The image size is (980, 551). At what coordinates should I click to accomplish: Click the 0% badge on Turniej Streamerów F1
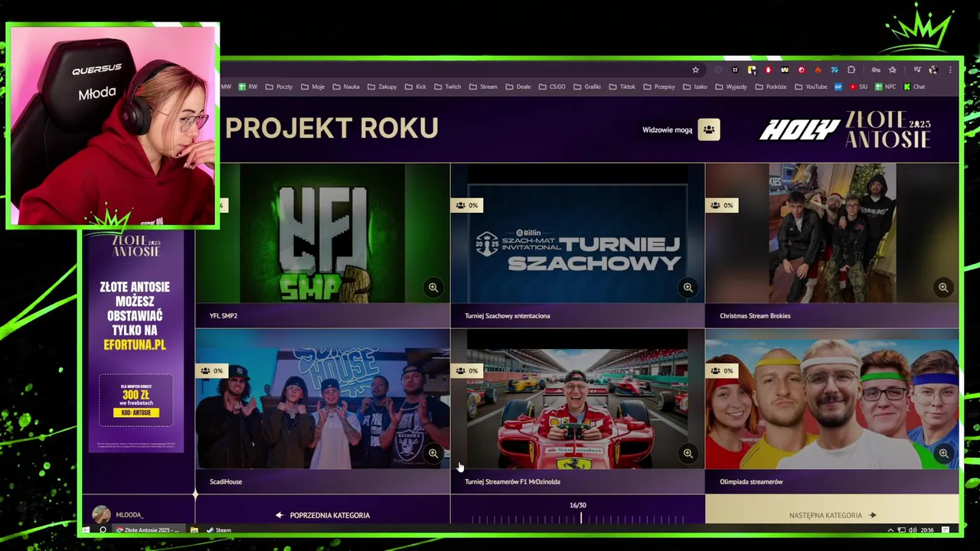pos(466,370)
